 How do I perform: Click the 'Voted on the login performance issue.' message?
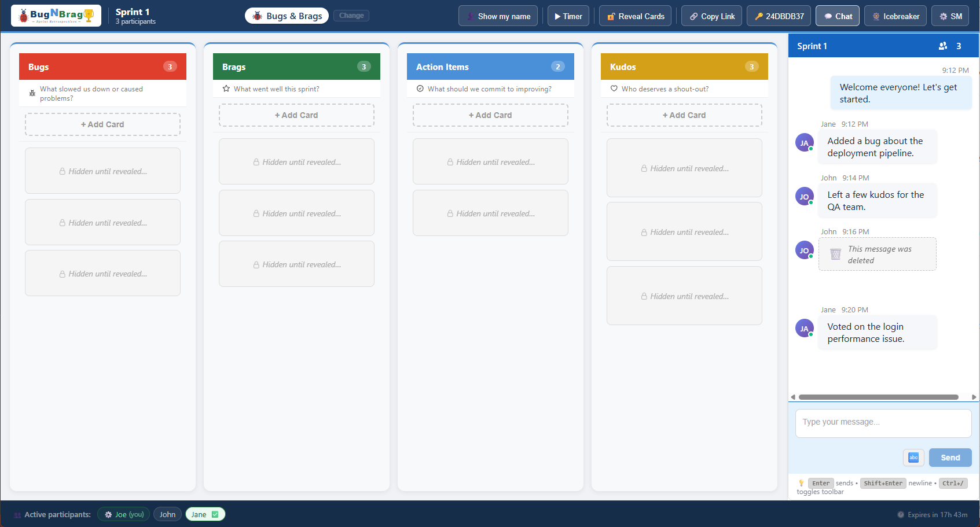coord(878,333)
